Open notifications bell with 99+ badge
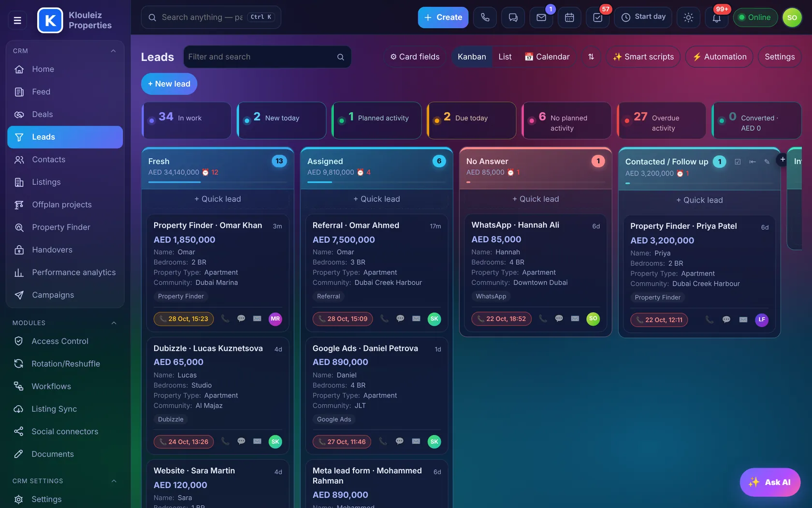Image resolution: width=812 pixels, height=508 pixels. [716, 17]
